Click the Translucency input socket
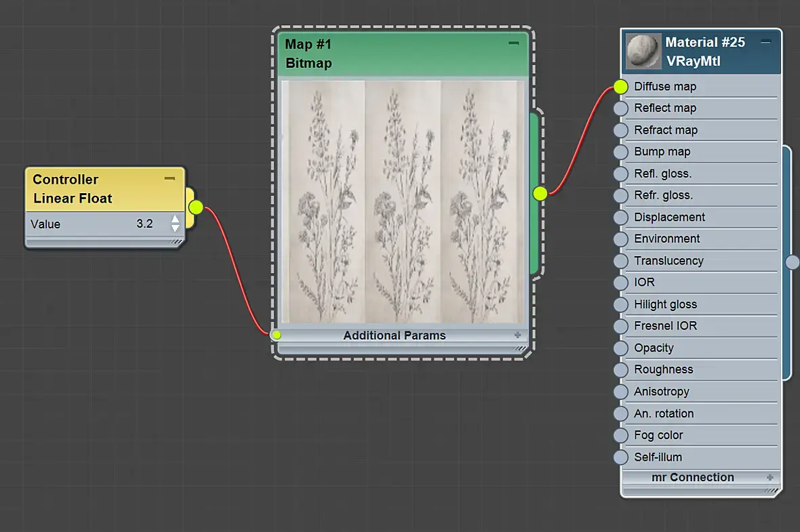Image resolution: width=800 pixels, height=532 pixels. [x=620, y=261]
